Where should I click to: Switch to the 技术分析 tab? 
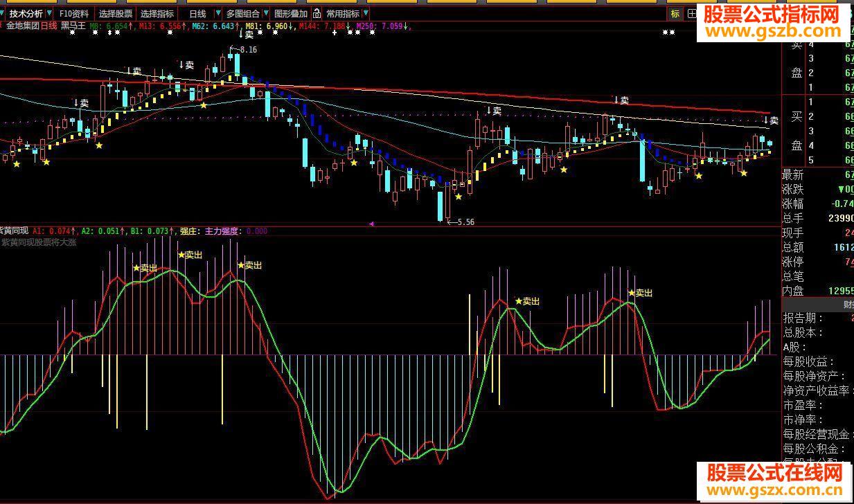26,13
